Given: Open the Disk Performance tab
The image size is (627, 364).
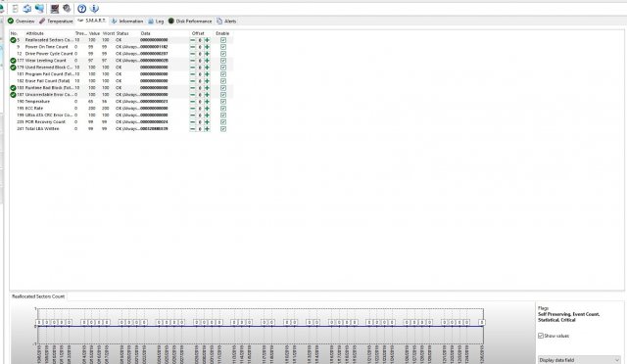Looking at the screenshot, I should pos(190,22).
